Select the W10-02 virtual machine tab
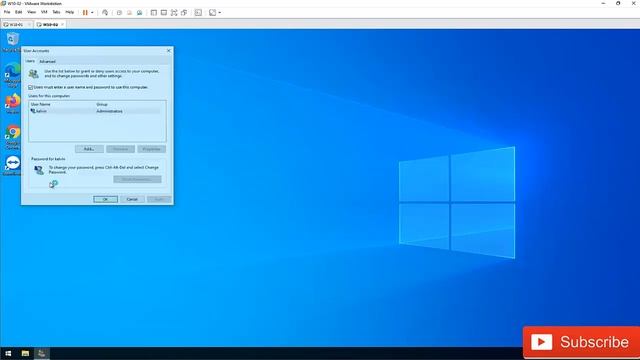Viewport: 640px width, 360px height. (x=50, y=24)
